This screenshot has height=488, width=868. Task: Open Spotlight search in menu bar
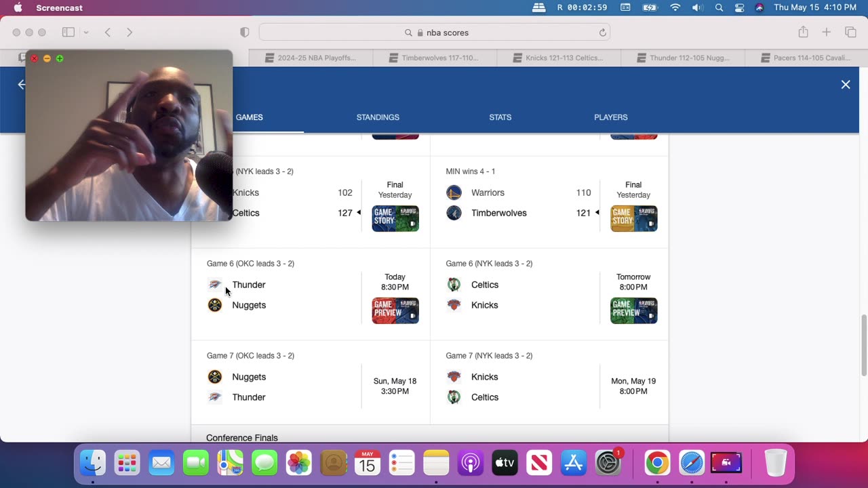point(719,7)
